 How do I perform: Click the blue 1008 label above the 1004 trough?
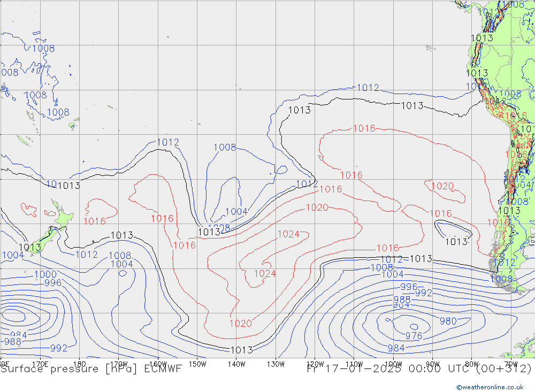[225, 148]
